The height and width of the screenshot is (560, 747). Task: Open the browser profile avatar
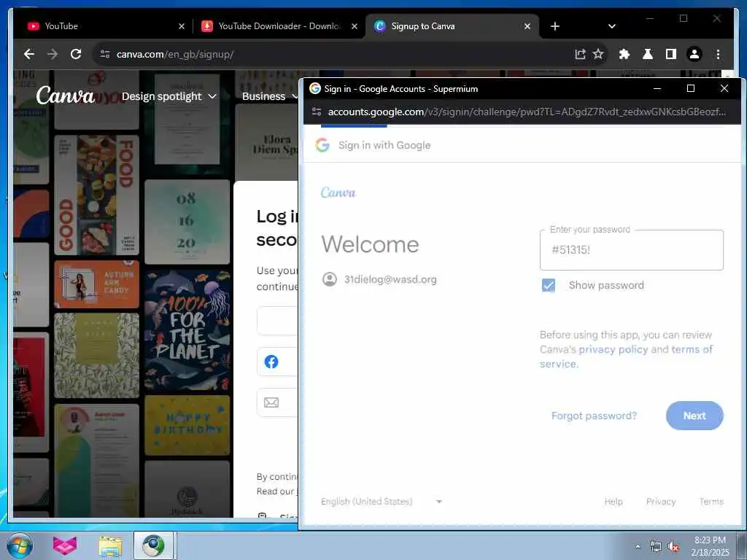[694, 54]
